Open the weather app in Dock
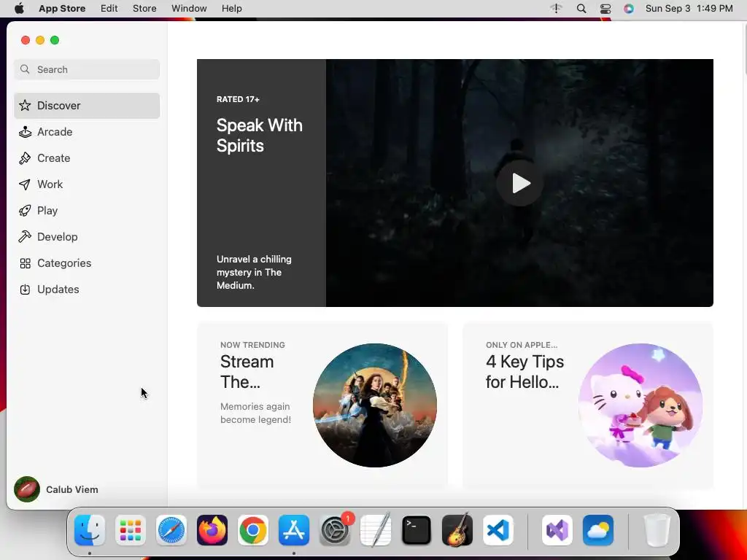This screenshot has height=560, width=747. pos(598,530)
